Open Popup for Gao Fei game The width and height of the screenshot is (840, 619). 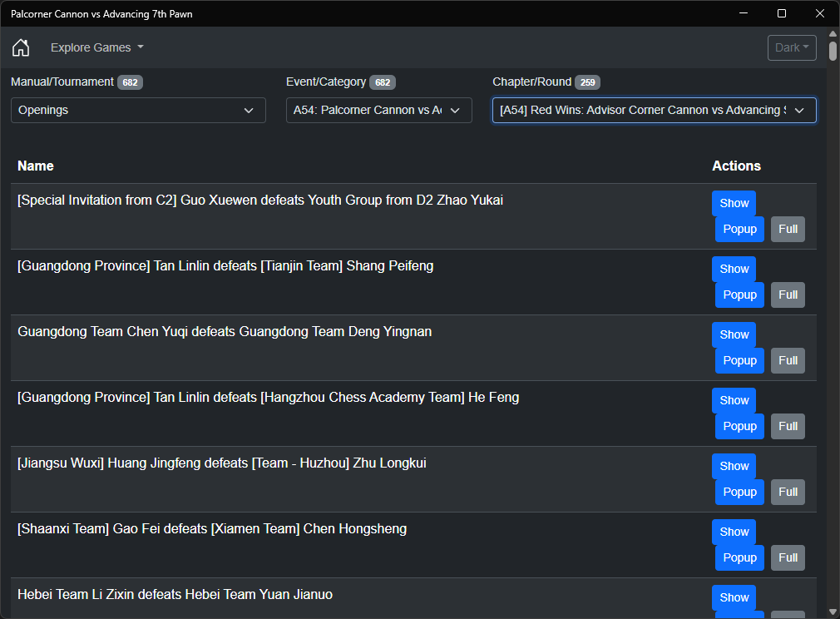tap(739, 557)
